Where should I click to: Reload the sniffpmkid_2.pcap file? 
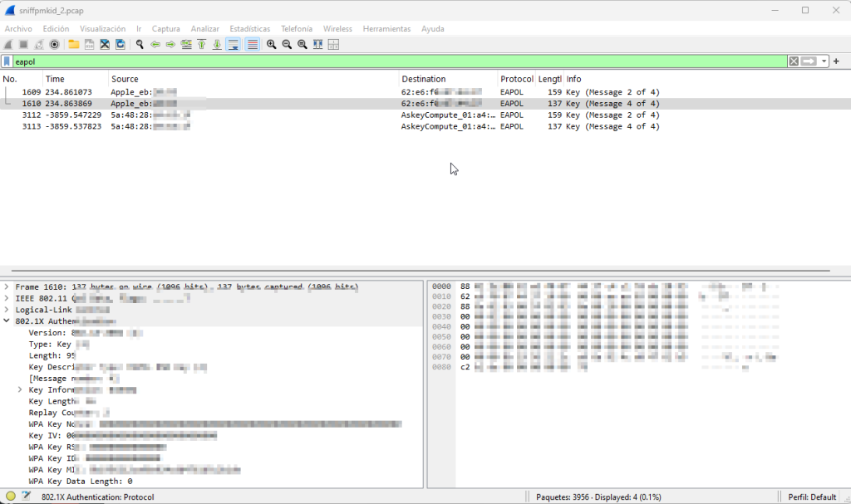pos(119,44)
